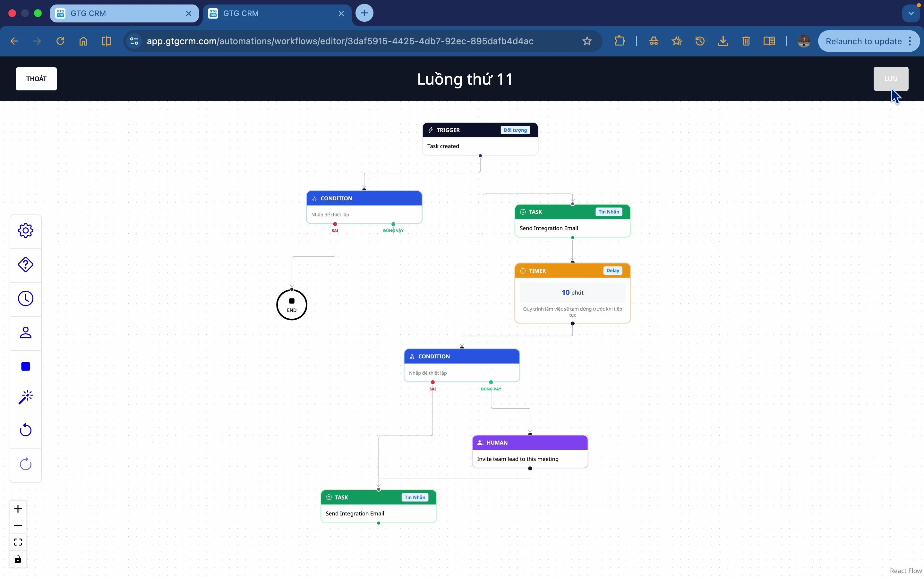Image resolution: width=924 pixels, height=577 pixels.
Task: Open the Relaunch to update three-dot menu
Action: (x=910, y=41)
